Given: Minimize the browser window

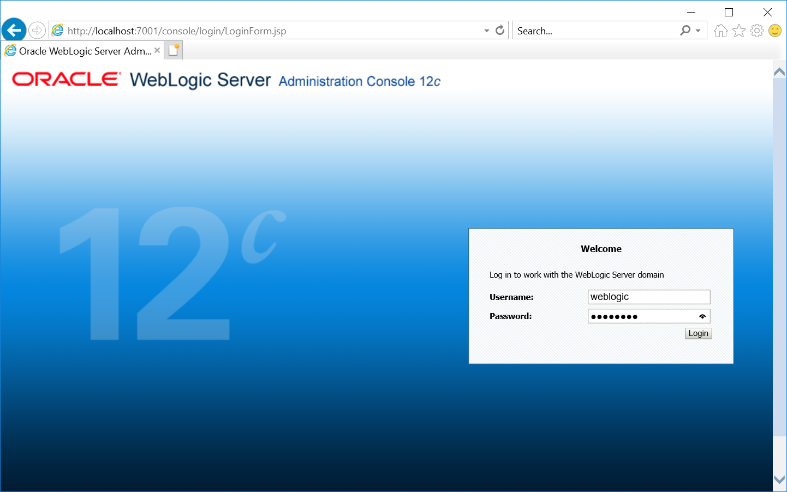Looking at the screenshot, I should 691,12.
